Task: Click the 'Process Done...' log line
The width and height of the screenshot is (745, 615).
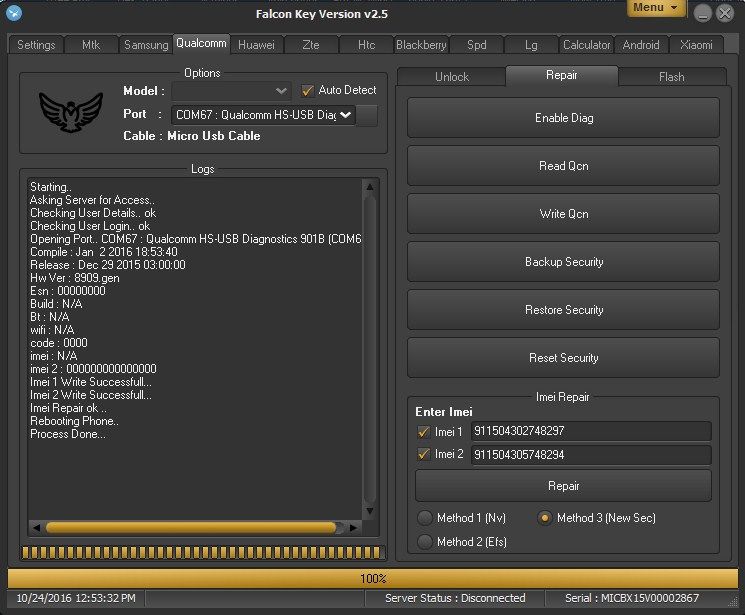Action: [68, 434]
